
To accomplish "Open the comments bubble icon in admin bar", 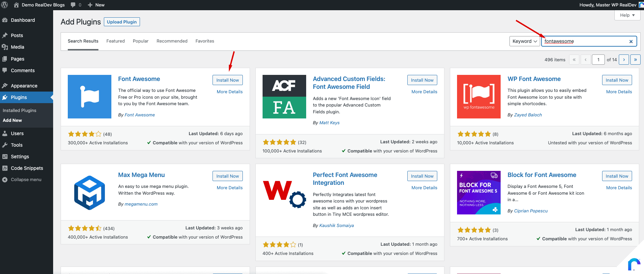I will 73,5.
